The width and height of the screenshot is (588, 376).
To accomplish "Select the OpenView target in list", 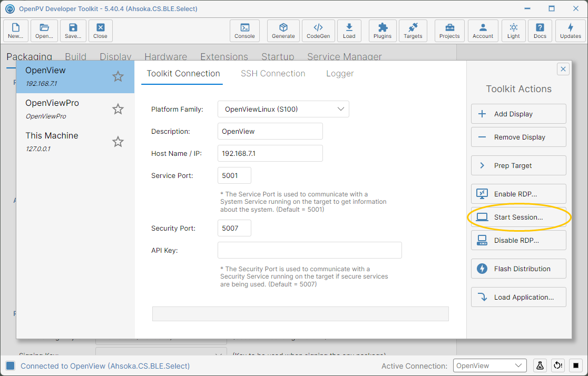I will [x=75, y=76].
